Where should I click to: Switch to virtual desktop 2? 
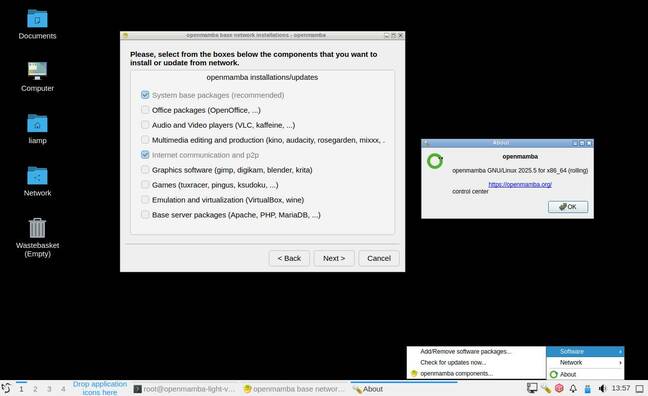pos(35,389)
